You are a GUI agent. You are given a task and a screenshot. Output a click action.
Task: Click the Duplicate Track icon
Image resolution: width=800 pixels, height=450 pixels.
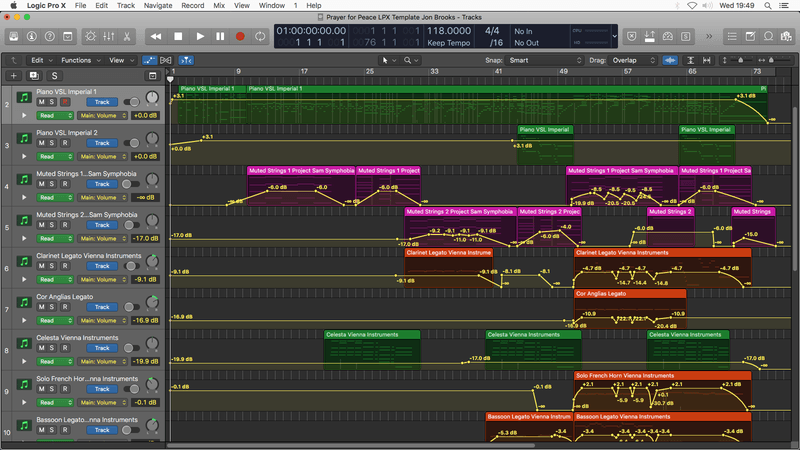tap(34, 76)
